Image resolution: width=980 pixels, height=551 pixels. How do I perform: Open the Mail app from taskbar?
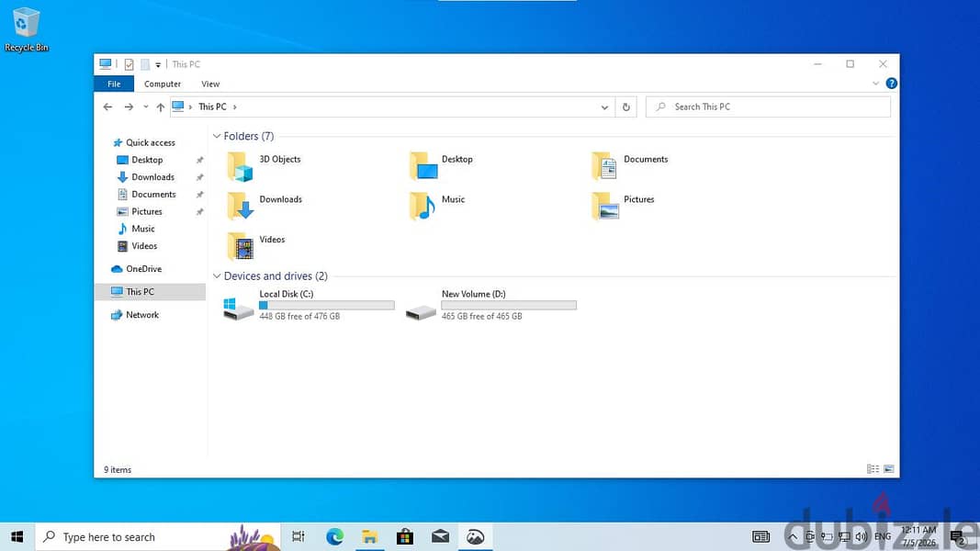[440, 536]
